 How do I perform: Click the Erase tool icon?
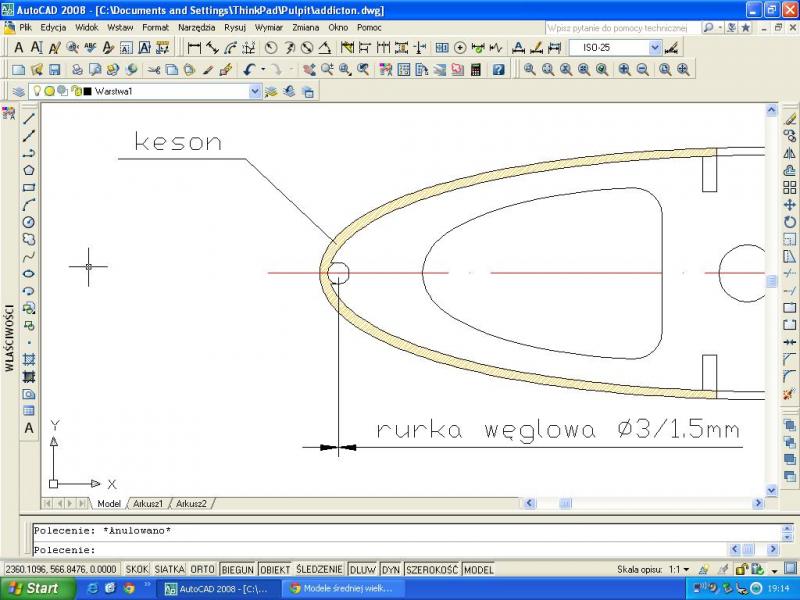pos(790,118)
